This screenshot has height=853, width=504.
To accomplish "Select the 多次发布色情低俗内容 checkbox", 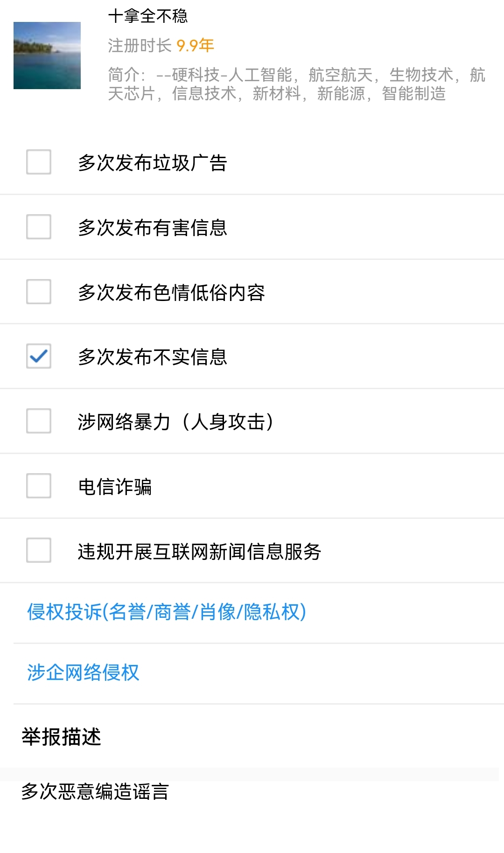I will [x=39, y=292].
